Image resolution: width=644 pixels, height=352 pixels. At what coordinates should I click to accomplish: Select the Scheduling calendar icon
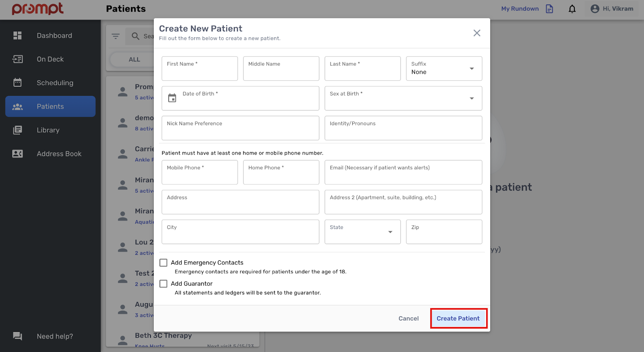(x=17, y=83)
